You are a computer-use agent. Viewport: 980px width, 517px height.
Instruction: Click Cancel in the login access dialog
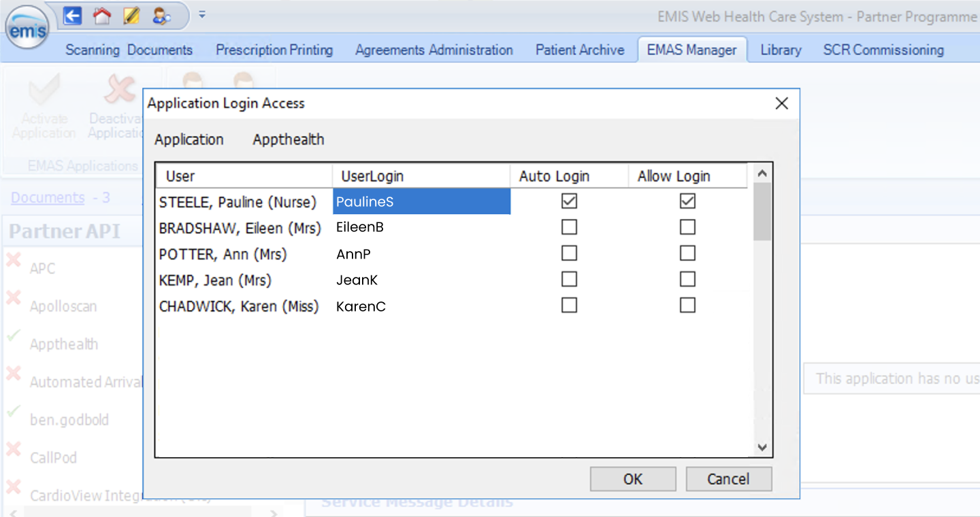(728, 479)
